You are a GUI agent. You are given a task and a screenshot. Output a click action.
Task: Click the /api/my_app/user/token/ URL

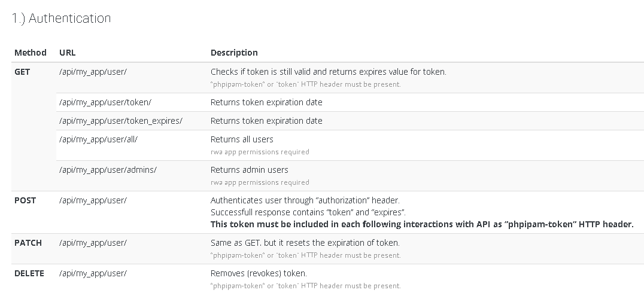tap(105, 102)
